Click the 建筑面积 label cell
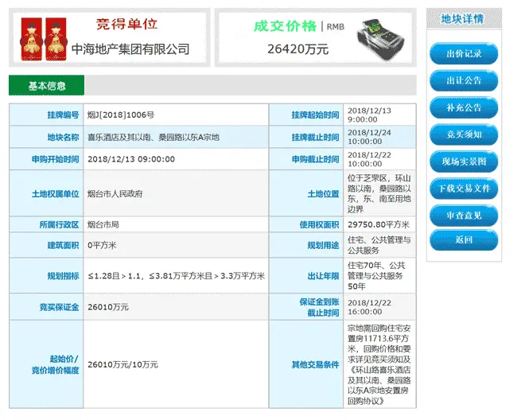Viewport: 517px width, 420px height. click(46, 245)
